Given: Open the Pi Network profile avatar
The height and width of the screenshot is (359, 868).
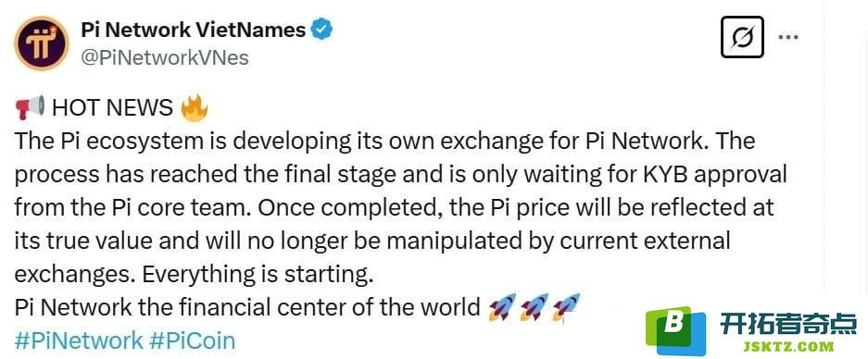Looking at the screenshot, I should click(42, 43).
